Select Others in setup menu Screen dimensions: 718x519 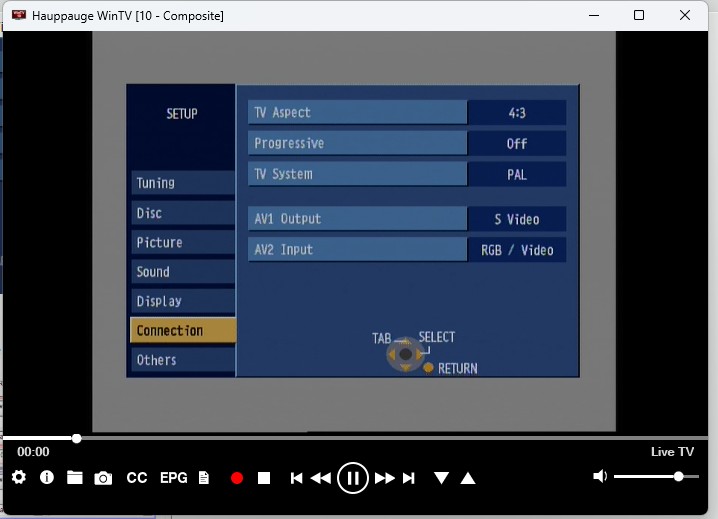click(x=183, y=360)
